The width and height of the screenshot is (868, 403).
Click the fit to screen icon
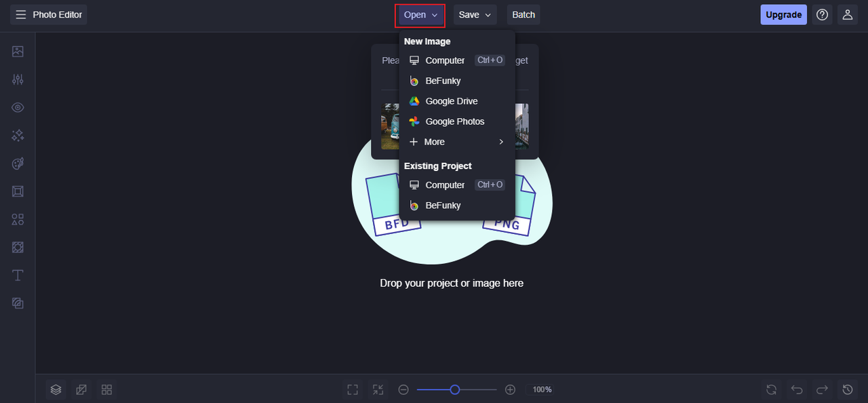click(x=353, y=389)
